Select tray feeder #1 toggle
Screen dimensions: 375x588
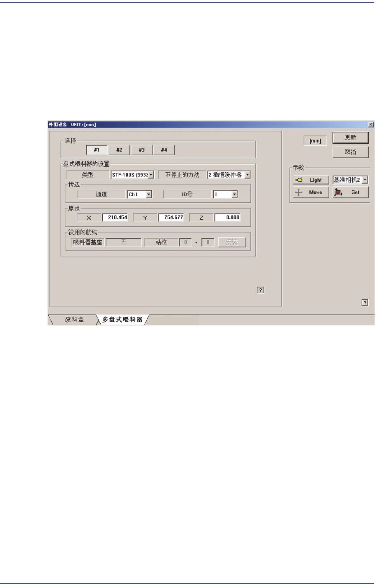click(x=97, y=150)
